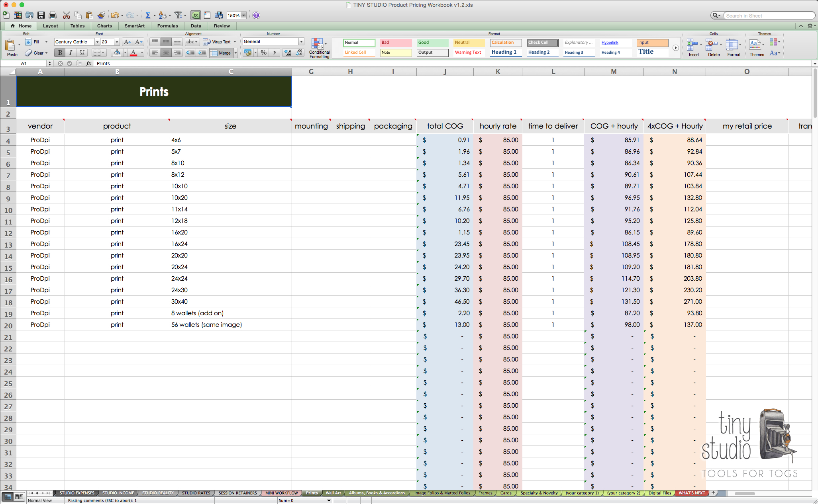Image resolution: width=818 pixels, height=504 pixels.
Task: Apply the Heading 1 cell style
Action: pyautogui.click(x=505, y=52)
